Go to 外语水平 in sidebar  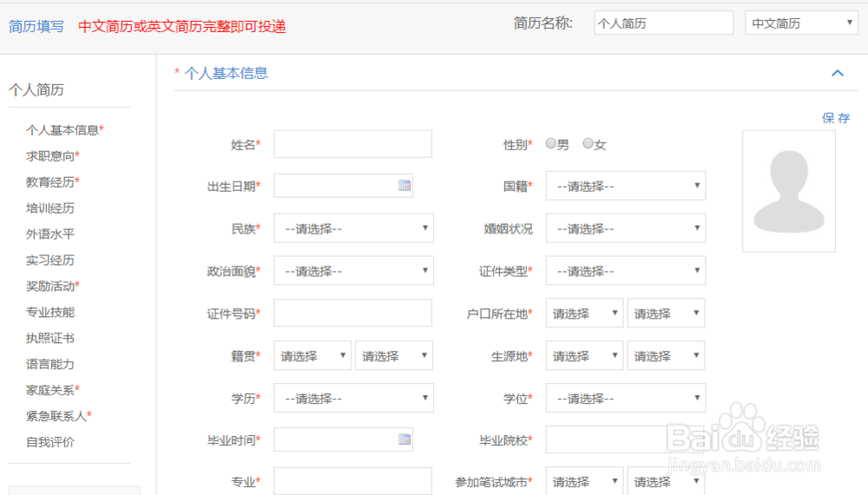pyautogui.click(x=49, y=234)
